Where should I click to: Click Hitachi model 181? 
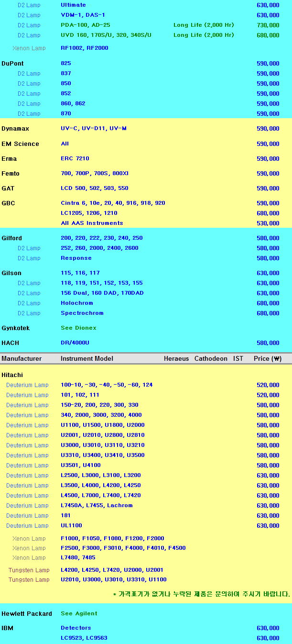pyautogui.click(x=65, y=515)
